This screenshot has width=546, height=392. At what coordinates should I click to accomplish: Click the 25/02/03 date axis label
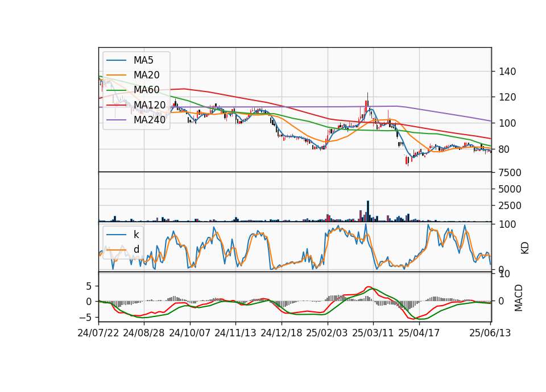coord(327,333)
